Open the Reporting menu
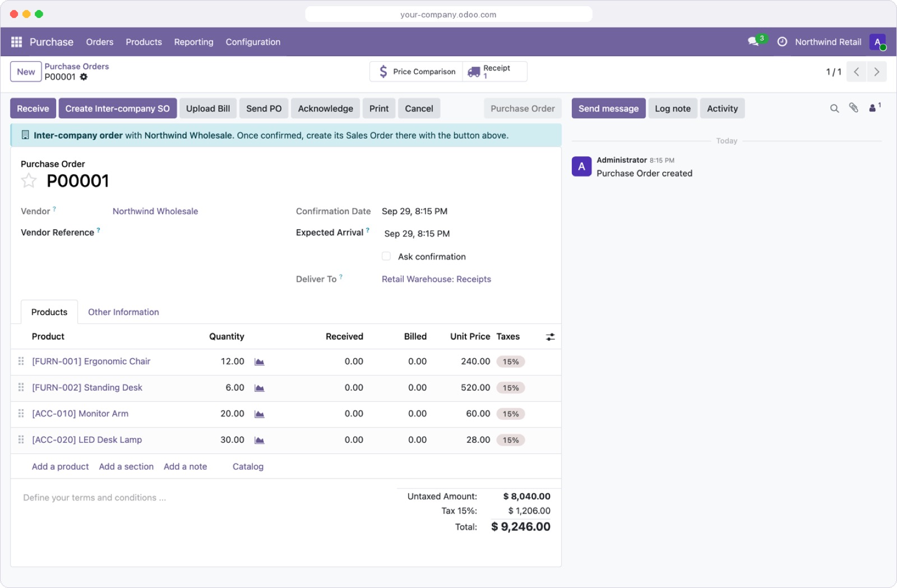This screenshot has height=588, width=897. tap(193, 42)
